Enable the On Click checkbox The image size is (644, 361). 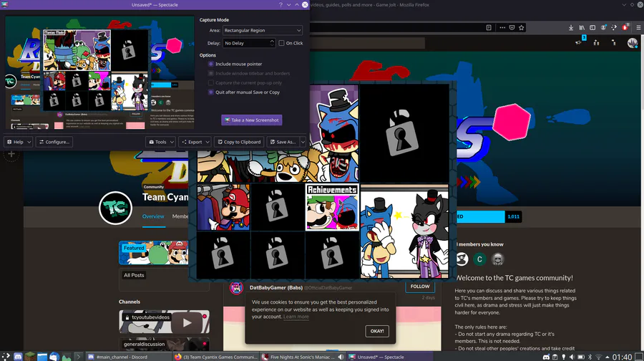pos(281,43)
